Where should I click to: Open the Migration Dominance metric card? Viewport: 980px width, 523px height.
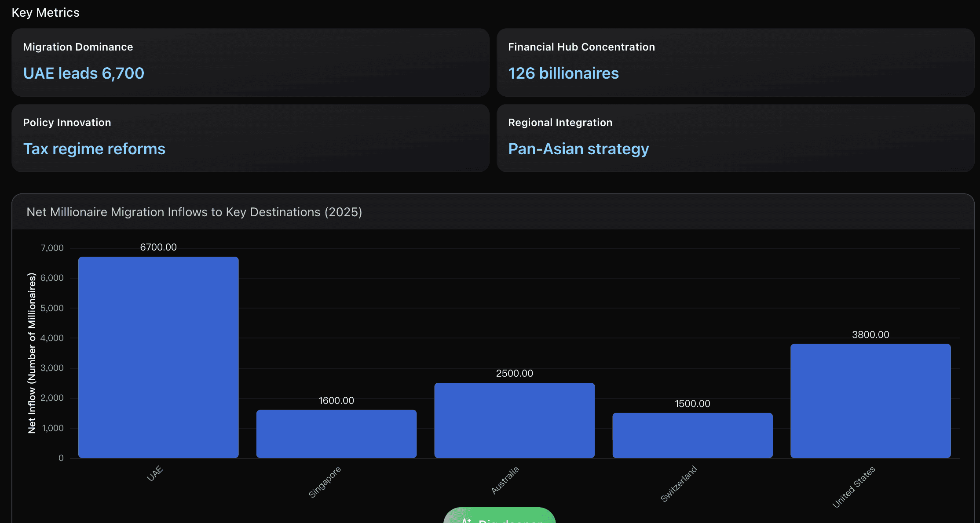[250, 62]
